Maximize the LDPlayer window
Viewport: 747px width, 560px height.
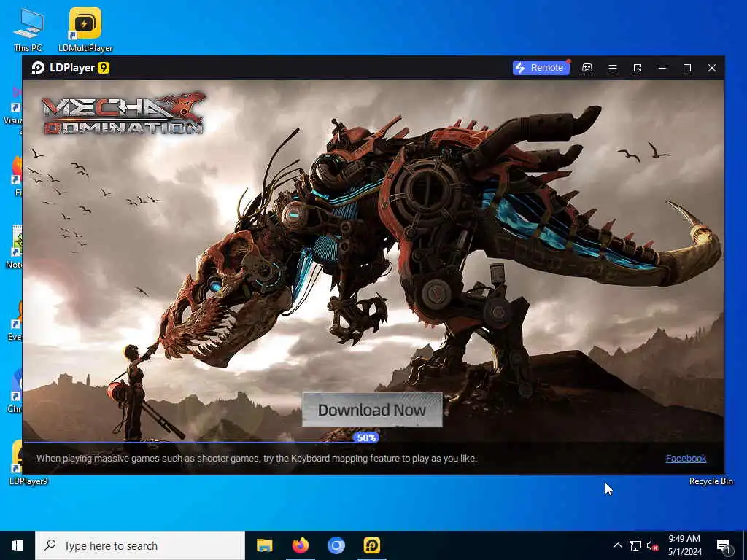coord(687,68)
